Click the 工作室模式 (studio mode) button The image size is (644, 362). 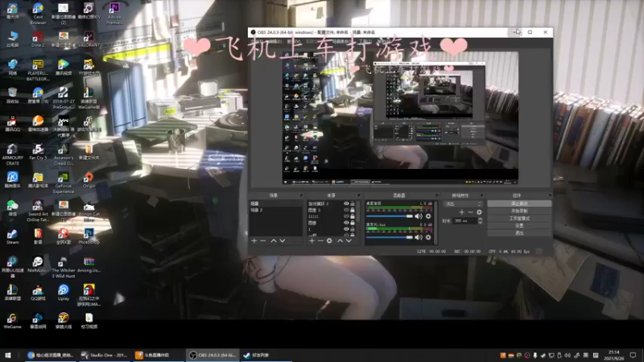click(519, 218)
